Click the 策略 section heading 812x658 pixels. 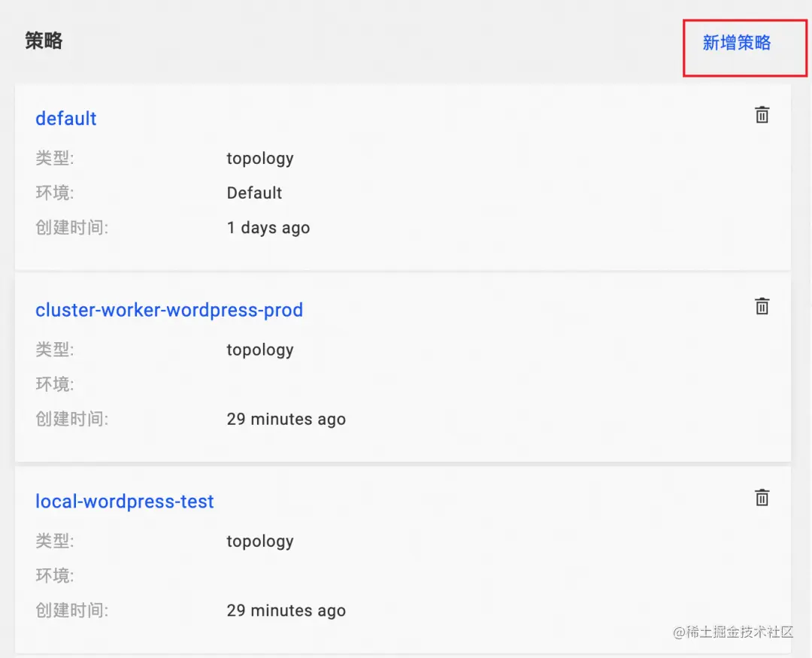[x=44, y=41]
